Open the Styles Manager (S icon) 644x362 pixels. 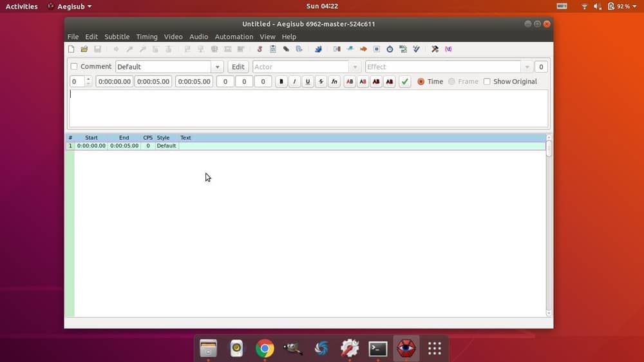[260, 49]
